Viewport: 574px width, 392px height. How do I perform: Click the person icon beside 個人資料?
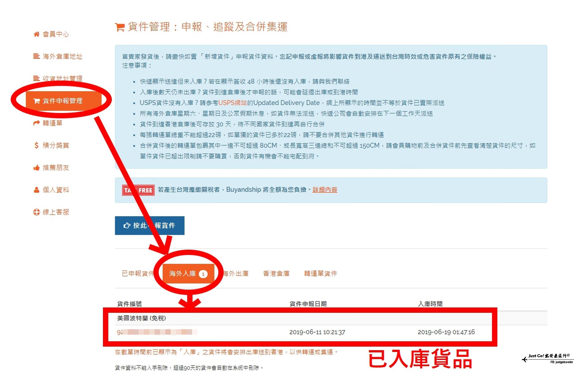(36, 190)
